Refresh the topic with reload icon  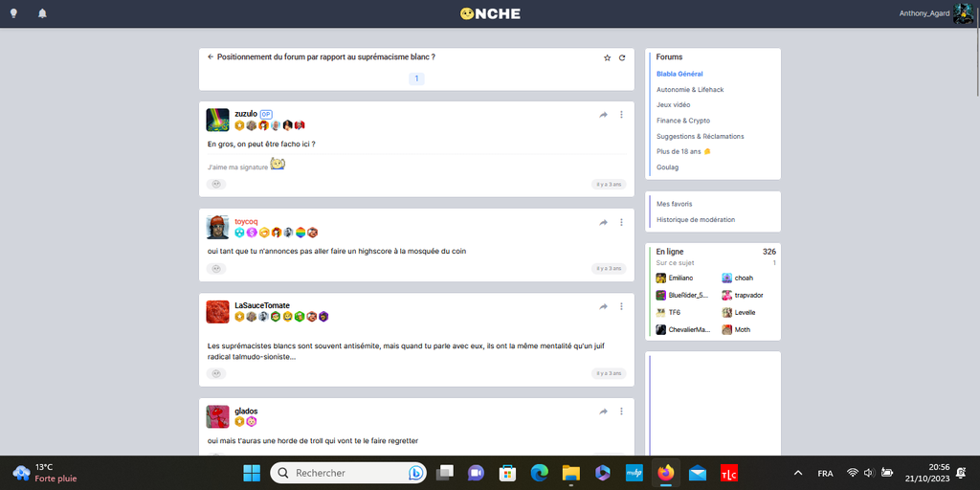[x=622, y=57]
